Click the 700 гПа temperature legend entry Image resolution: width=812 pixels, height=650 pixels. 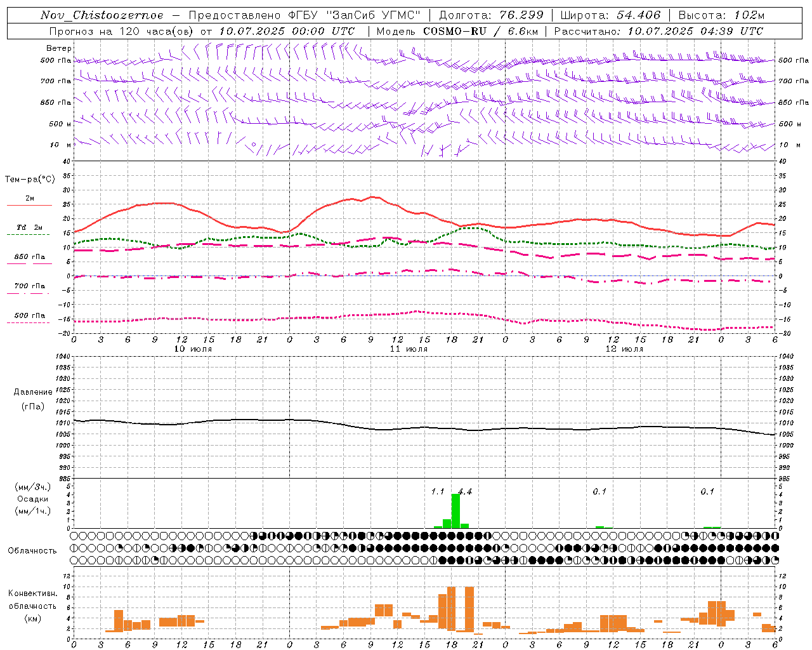point(30,286)
